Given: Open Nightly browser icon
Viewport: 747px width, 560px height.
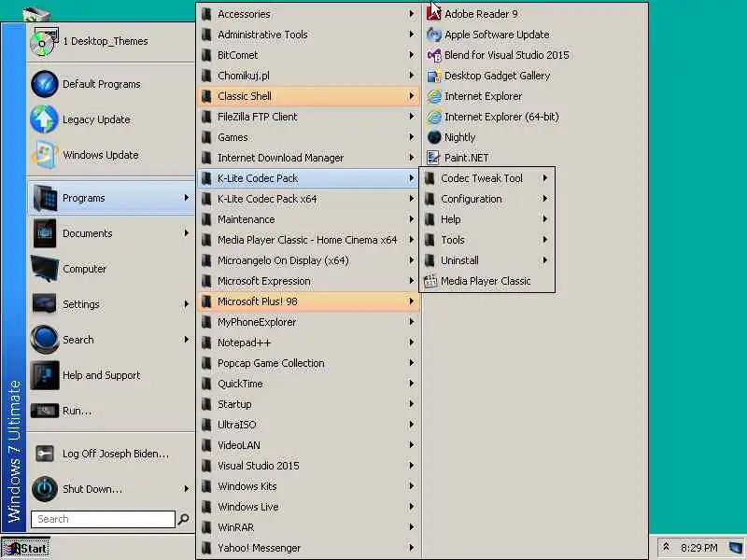Looking at the screenshot, I should (x=434, y=137).
